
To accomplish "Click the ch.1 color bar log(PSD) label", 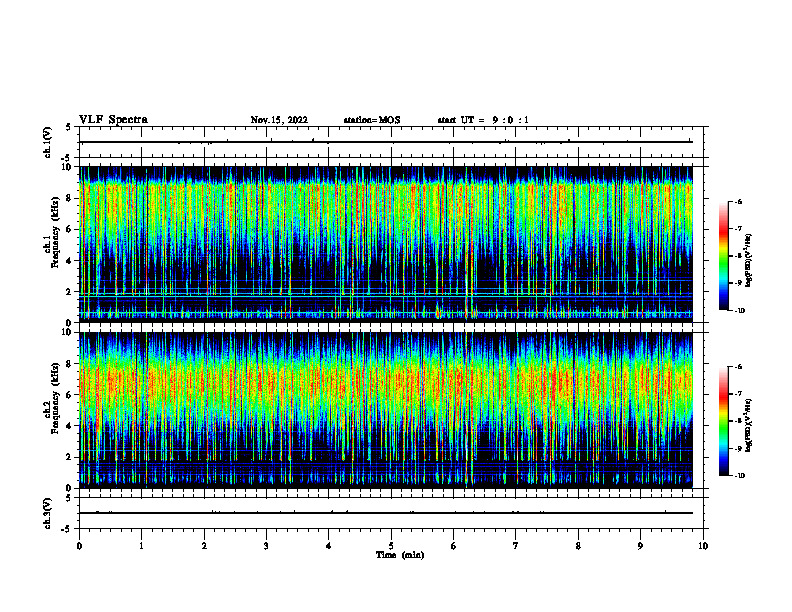I will (748, 260).
